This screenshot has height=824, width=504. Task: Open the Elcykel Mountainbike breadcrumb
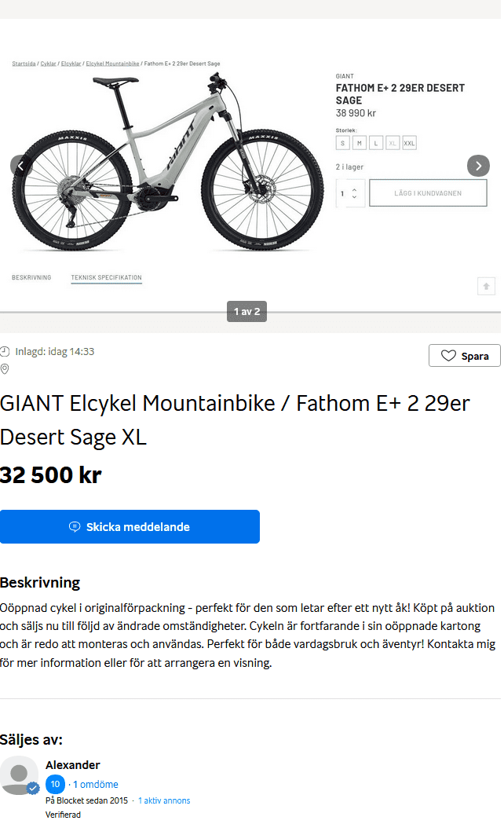pos(112,63)
